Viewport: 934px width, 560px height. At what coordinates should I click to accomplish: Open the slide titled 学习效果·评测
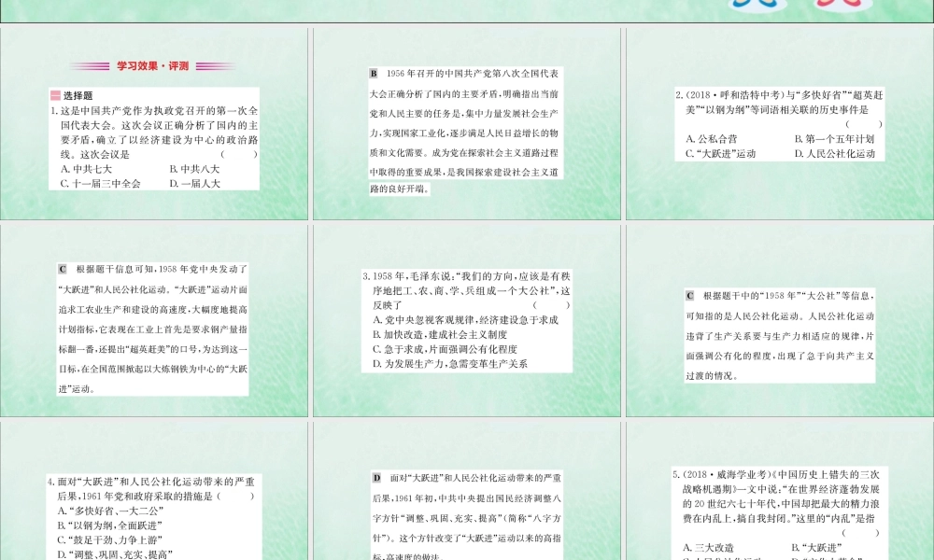coord(154,124)
